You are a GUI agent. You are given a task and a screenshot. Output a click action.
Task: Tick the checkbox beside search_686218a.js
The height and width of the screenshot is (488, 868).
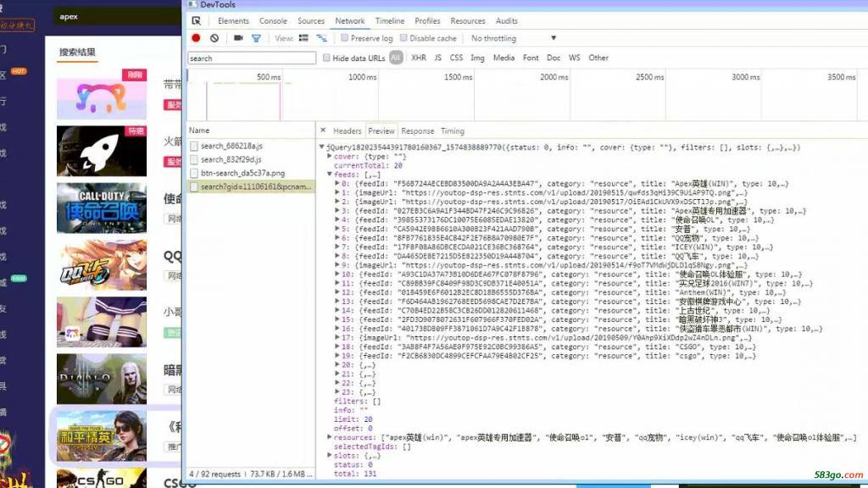tap(194, 146)
